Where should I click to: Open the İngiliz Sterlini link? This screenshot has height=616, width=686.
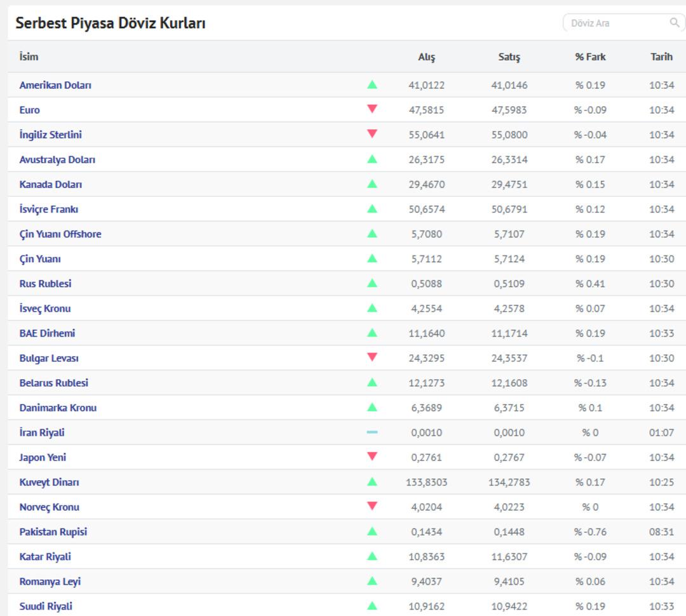(x=51, y=135)
